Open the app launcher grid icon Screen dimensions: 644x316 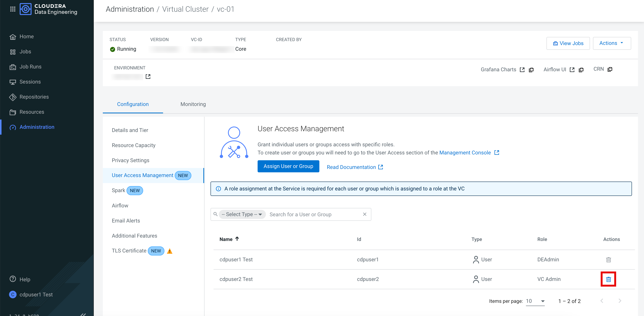point(13,9)
